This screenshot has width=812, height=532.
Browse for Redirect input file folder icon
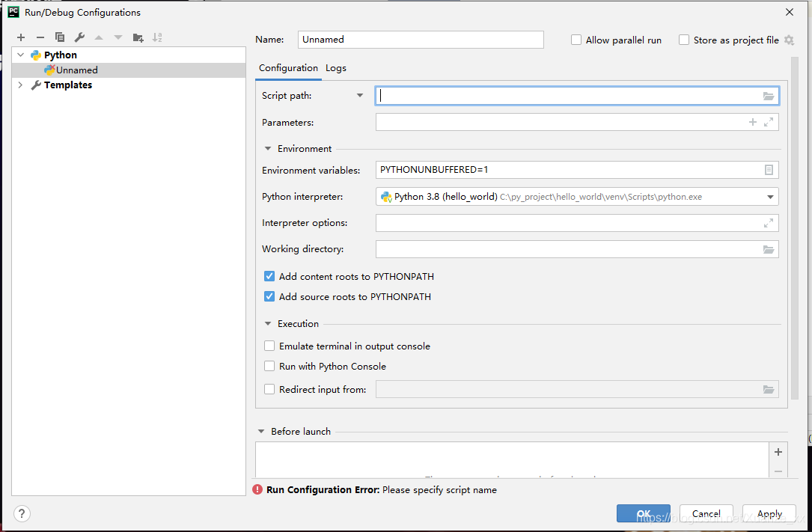pos(769,390)
